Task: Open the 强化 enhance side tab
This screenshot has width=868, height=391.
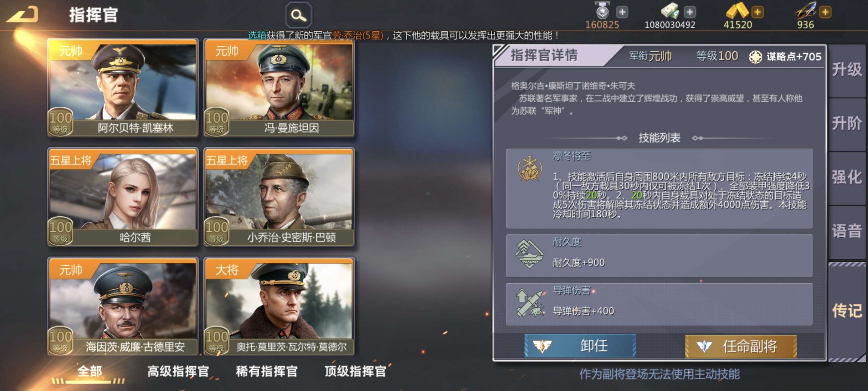Action: 847,178
